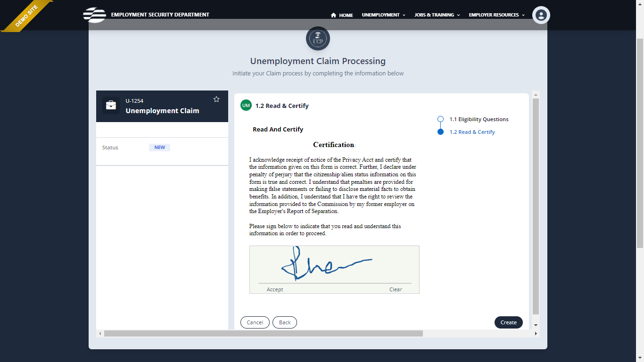Click the Status label

110,148
